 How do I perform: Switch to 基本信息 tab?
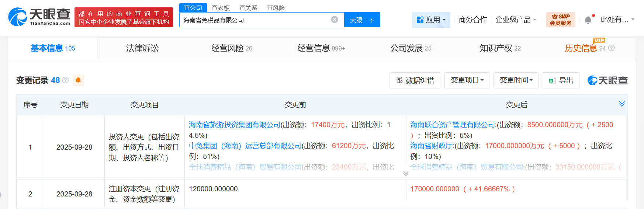pyautogui.click(x=53, y=48)
